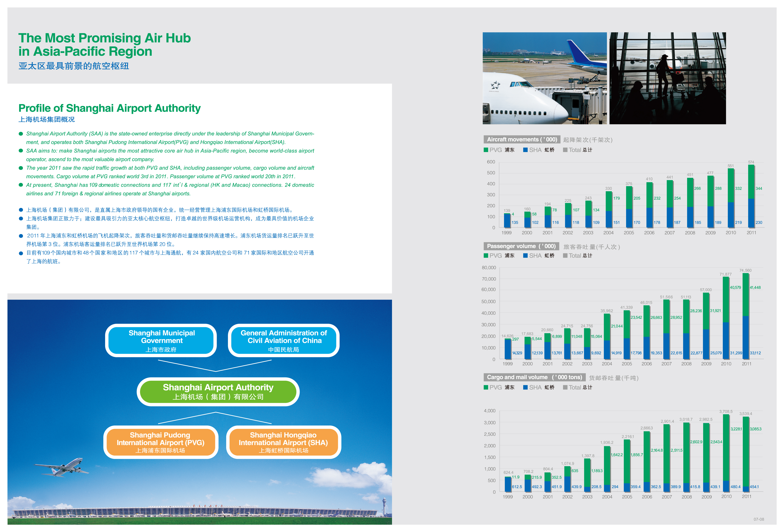Click the total value "551" above the 2010 aircraft bar
The image size is (784, 532).
pos(731,166)
